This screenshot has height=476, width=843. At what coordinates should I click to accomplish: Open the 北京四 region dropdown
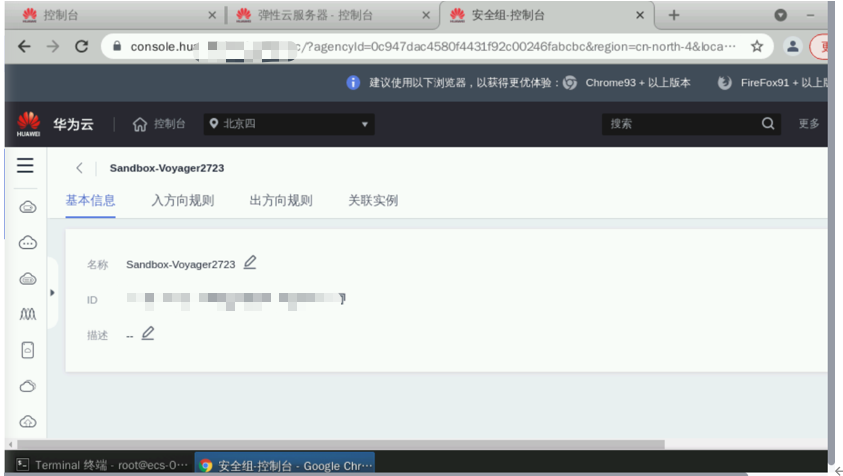point(288,124)
